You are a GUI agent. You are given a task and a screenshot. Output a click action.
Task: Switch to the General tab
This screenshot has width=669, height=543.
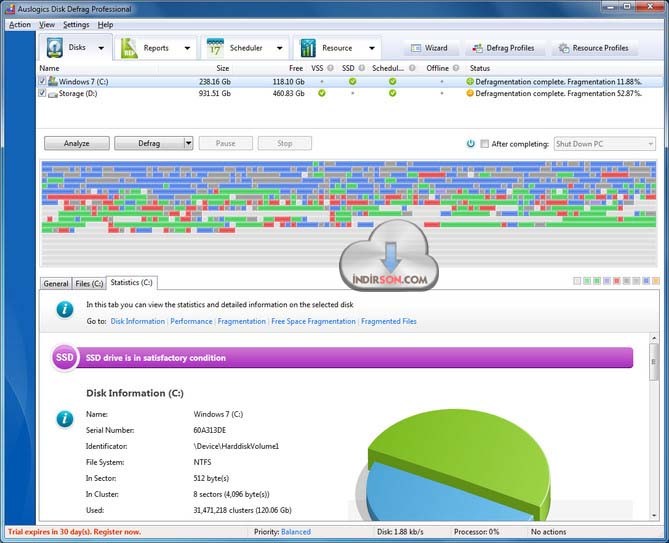tap(56, 283)
